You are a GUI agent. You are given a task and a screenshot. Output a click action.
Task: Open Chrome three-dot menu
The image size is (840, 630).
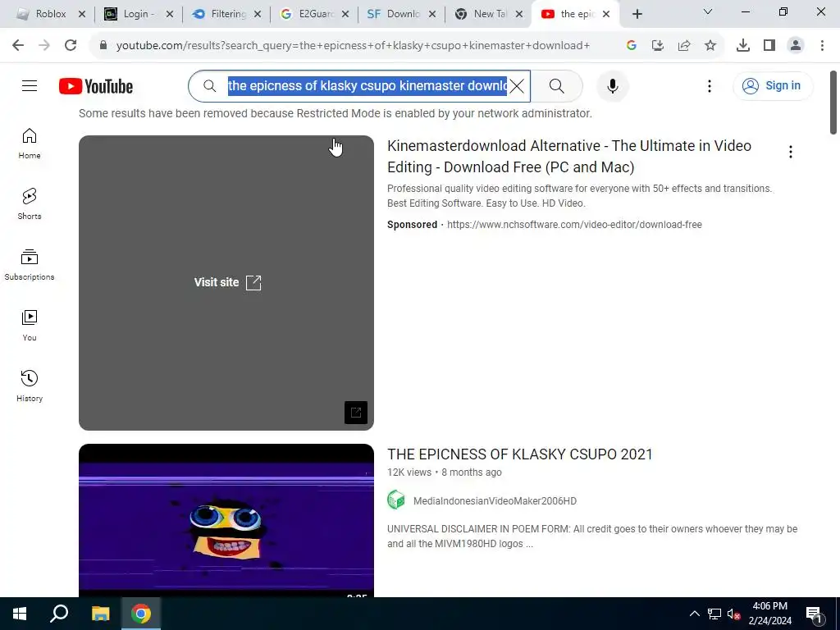pyautogui.click(x=822, y=46)
